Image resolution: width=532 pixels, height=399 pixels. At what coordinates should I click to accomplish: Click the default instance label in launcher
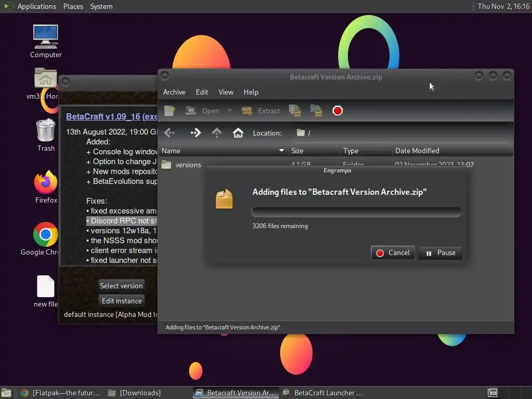(111, 314)
